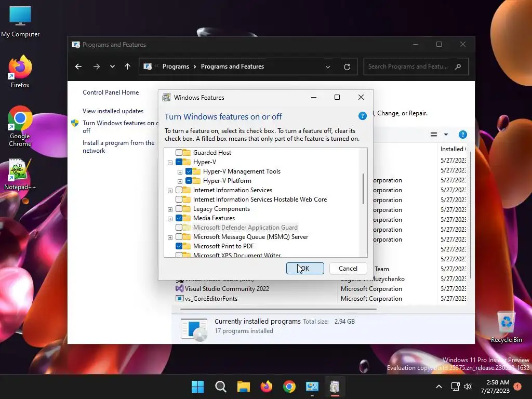The height and width of the screenshot is (399, 532).
Task: Launch Firefox from the desktop shortcut
Action: click(20, 72)
